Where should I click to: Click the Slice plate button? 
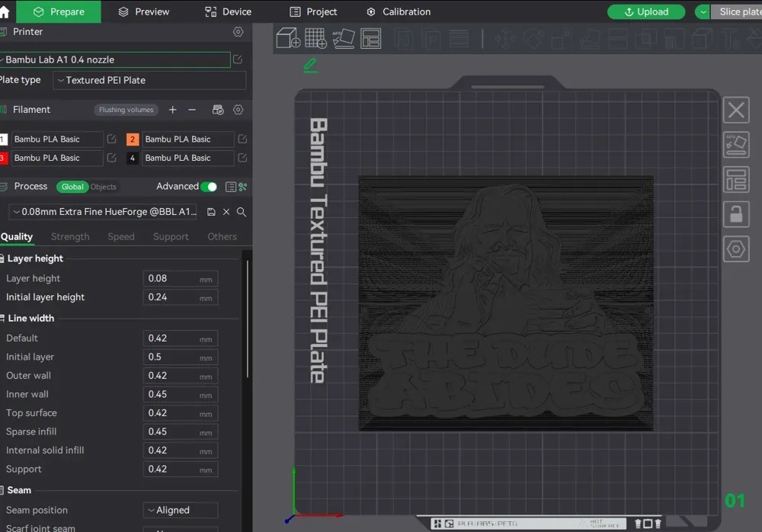tap(737, 11)
